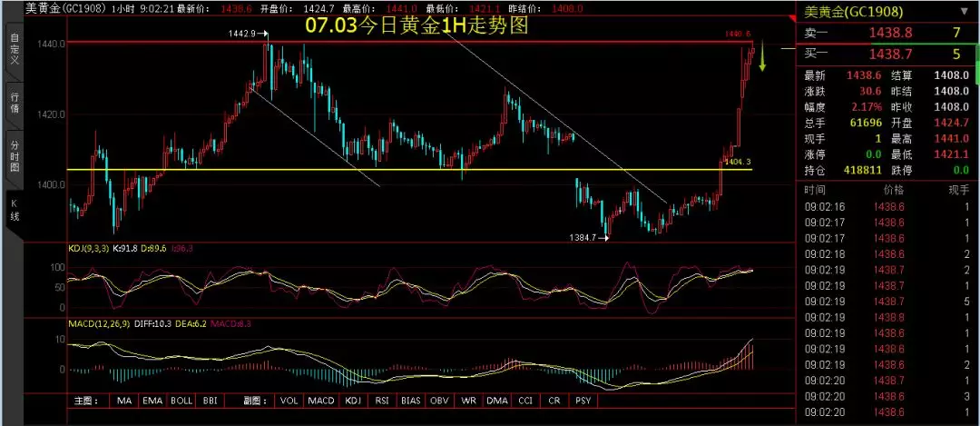Image resolution: width=980 pixels, height=426 pixels.
Task: Click the quote panel title 美黄金(GC1908)
Action: click(x=852, y=11)
